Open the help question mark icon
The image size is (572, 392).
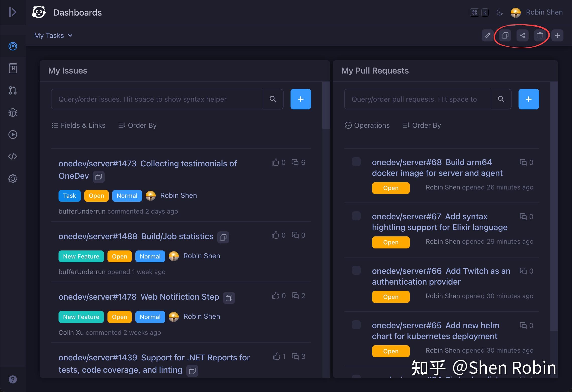coord(13,379)
